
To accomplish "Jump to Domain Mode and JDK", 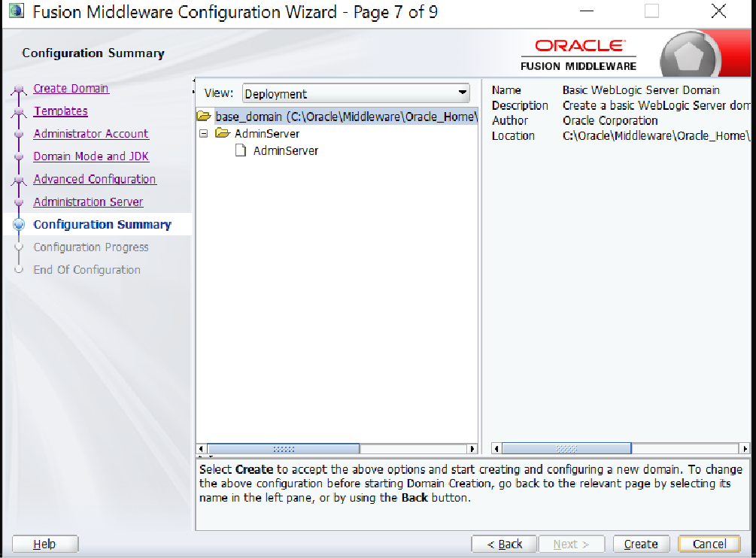I will click(91, 156).
